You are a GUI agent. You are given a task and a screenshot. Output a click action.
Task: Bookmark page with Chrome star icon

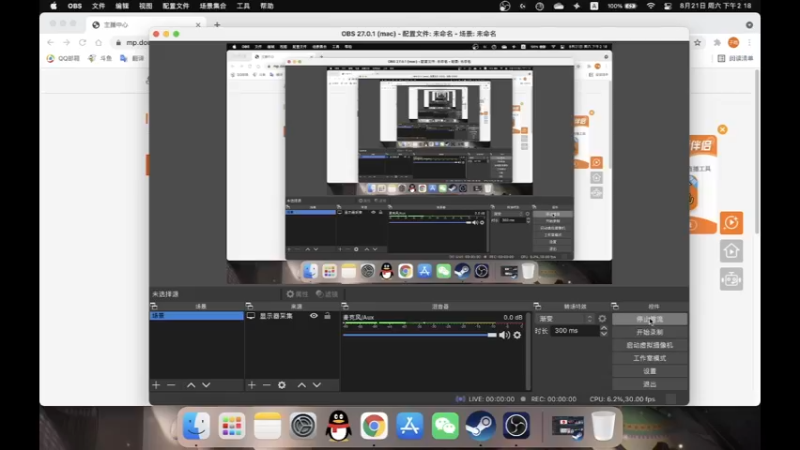697,42
